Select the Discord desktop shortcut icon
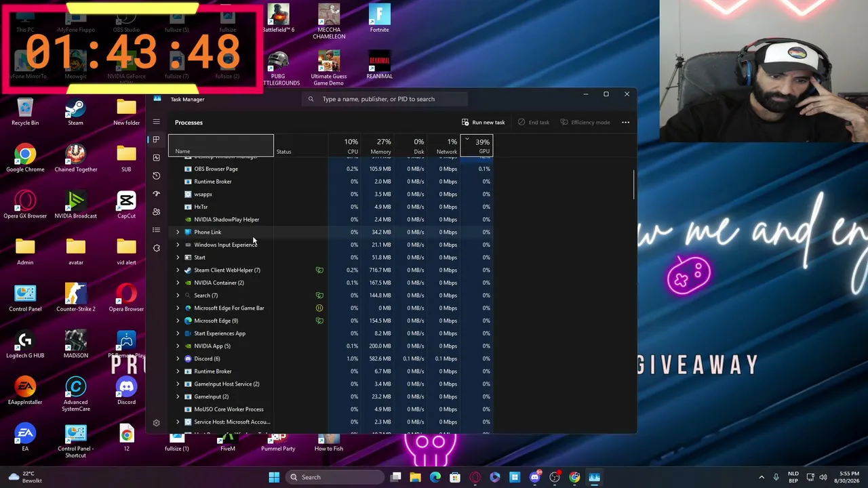This screenshot has width=868, height=488. 126,391
